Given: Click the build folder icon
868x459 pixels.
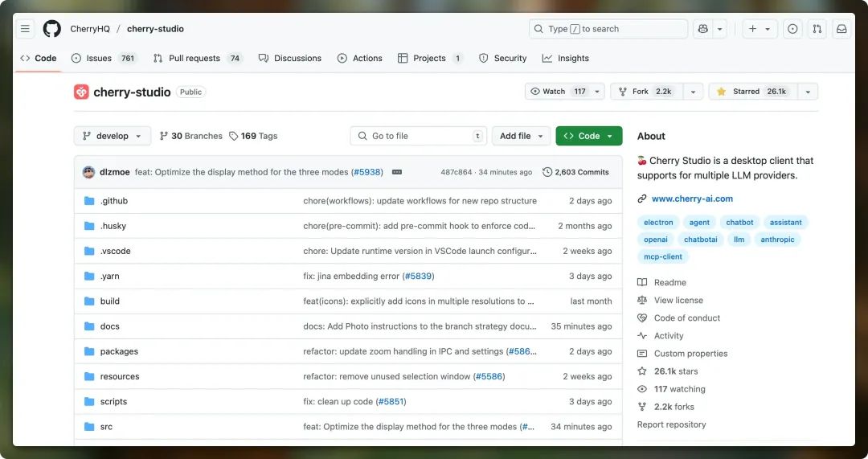Looking at the screenshot, I should [x=89, y=301].
